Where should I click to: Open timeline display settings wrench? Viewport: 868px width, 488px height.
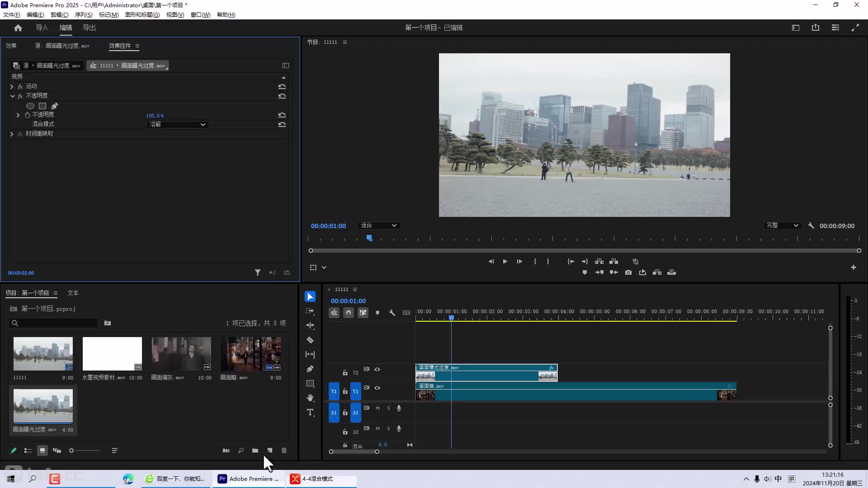coord(392,313)
